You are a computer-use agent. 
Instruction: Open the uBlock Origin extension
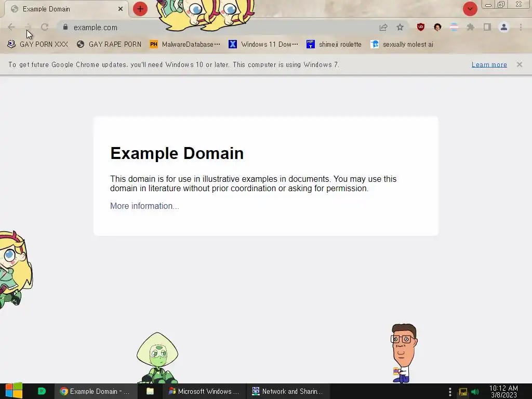point(421,27)
